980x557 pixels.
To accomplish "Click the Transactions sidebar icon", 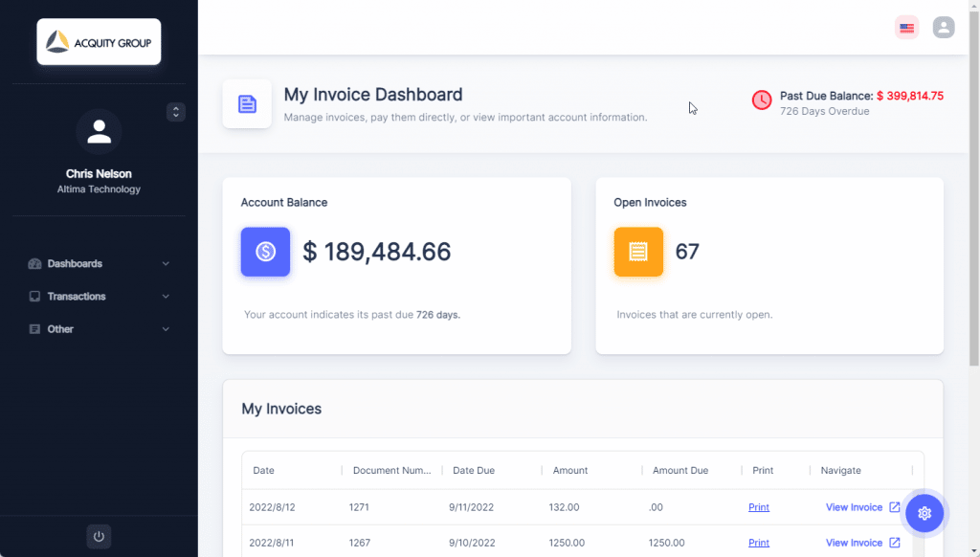I will click(36, 296).
